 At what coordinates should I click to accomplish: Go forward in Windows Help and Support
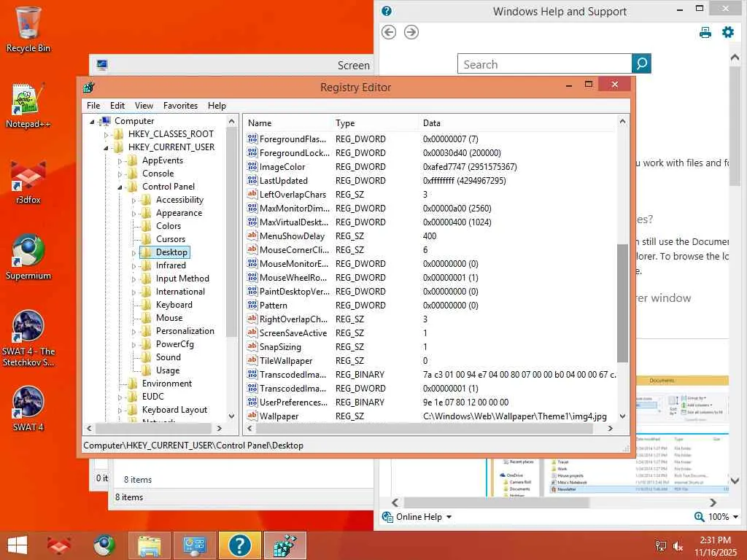coord(411,32)
